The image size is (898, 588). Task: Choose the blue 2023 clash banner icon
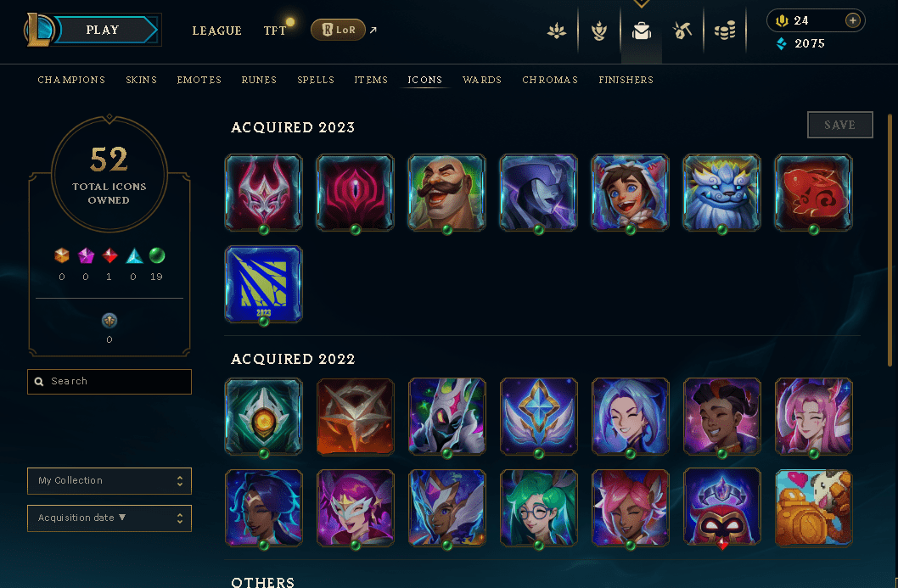[263, 284]
